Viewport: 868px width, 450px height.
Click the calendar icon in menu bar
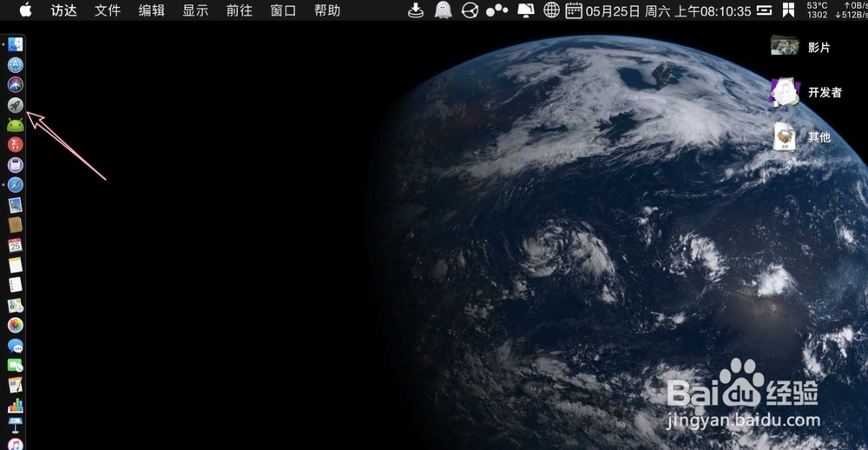pos(574,10)
